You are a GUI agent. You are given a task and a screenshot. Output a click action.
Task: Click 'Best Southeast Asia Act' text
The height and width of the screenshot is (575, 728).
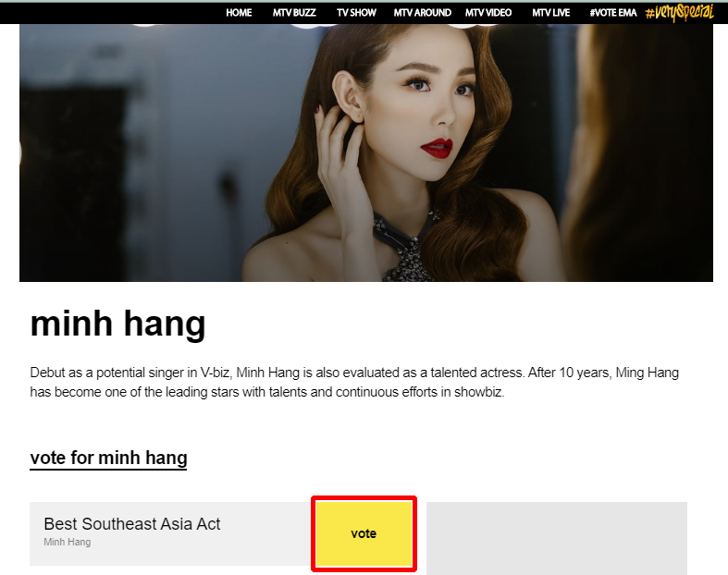[x=132, y=524]
